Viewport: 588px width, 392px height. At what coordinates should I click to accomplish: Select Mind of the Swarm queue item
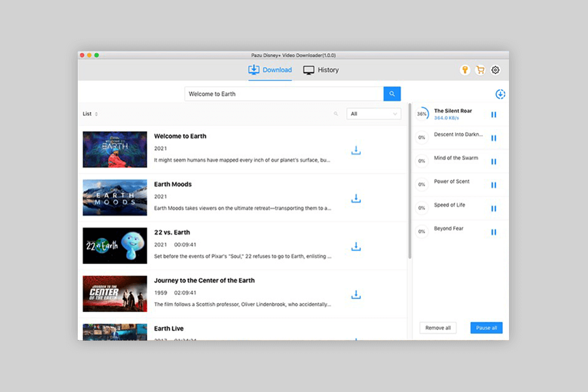(461, 161)
